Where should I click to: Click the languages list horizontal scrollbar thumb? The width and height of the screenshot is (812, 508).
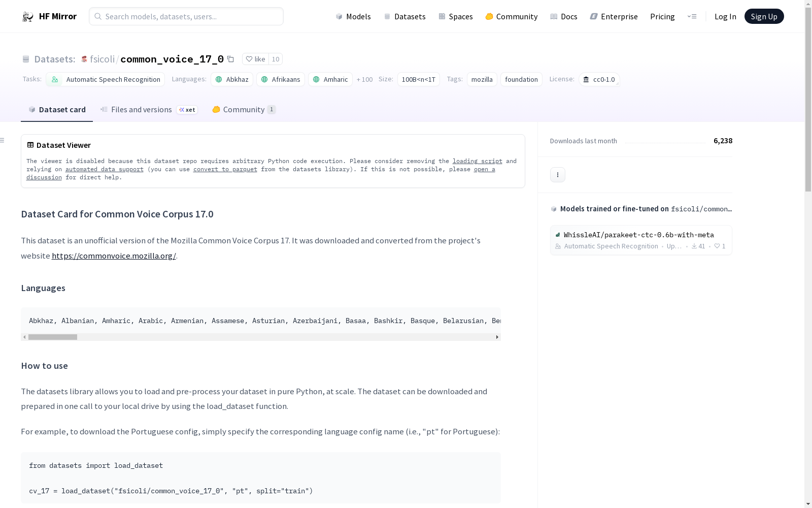point(53,337)
